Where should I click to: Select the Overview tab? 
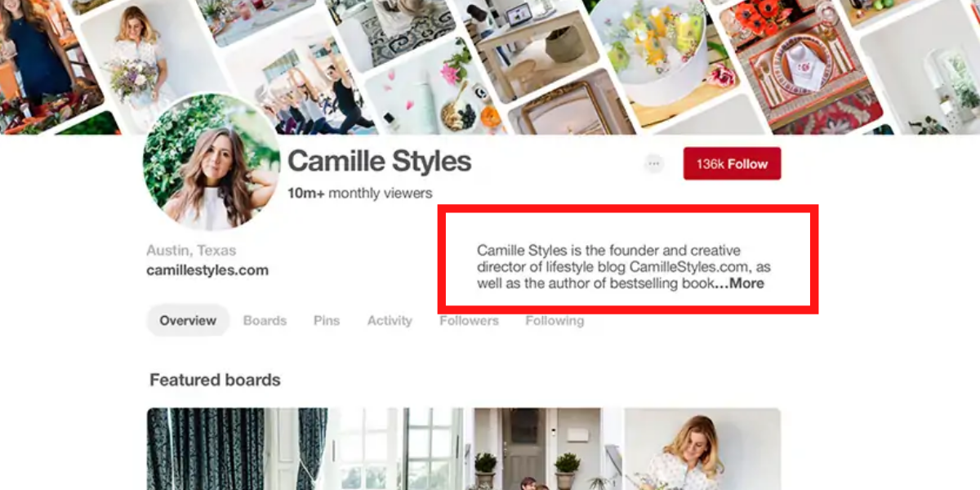pos(188,321)
